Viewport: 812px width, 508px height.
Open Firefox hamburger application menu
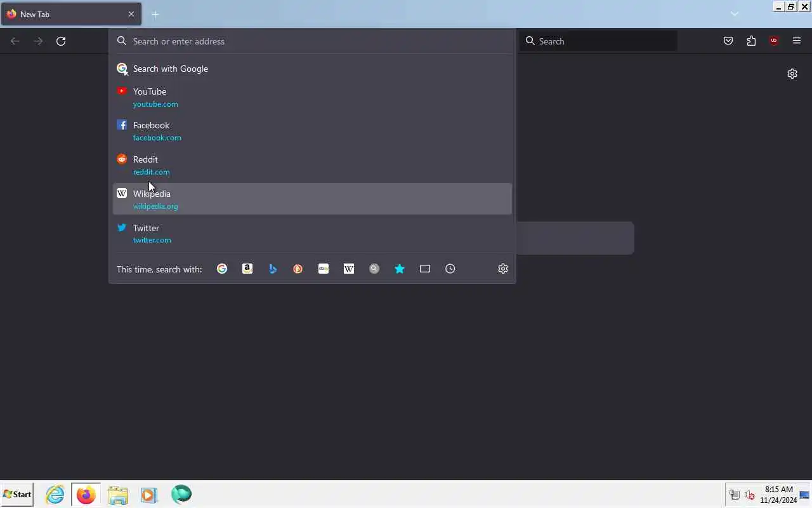pos(797,41)
